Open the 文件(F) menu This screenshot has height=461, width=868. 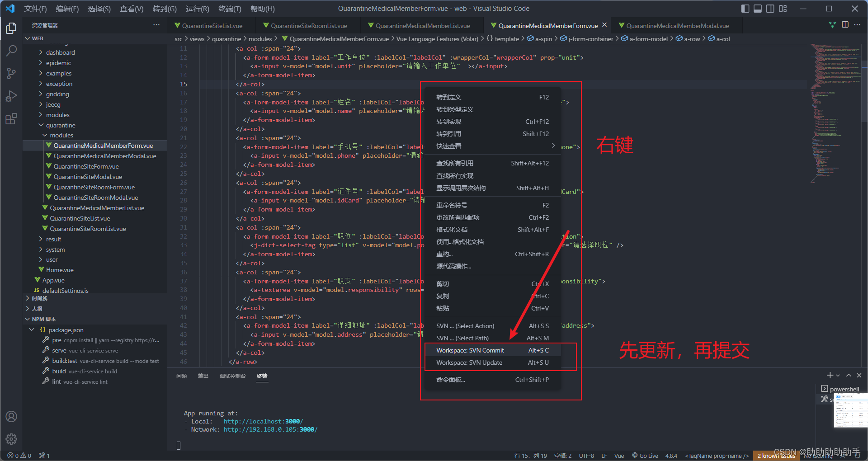[35, 9]
